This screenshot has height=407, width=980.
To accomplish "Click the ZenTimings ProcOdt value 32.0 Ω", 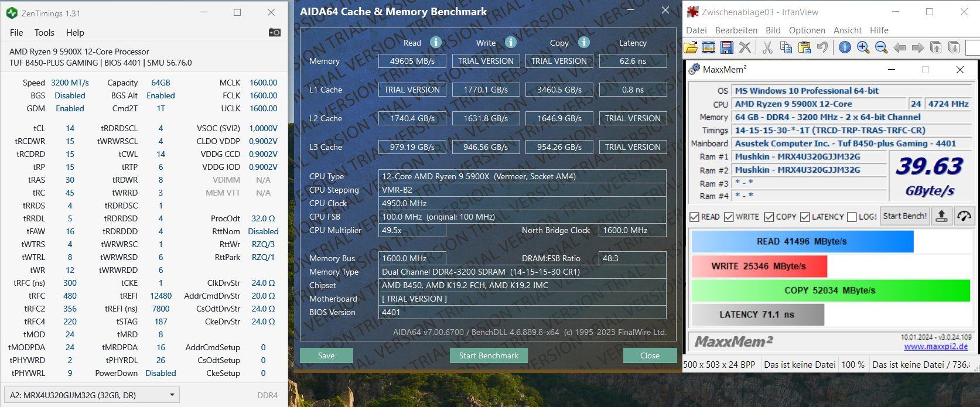I will (x=263, y=218).
